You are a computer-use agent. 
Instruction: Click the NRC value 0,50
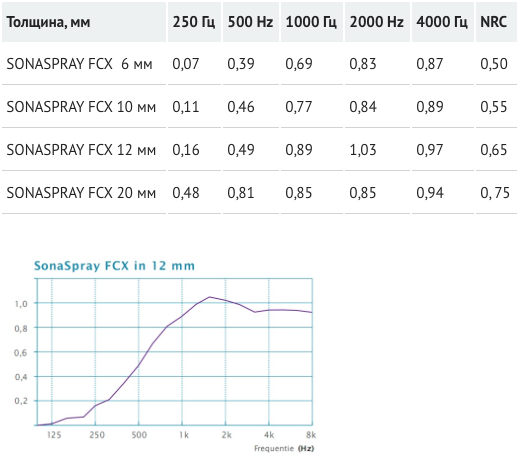tap(494, 64)
